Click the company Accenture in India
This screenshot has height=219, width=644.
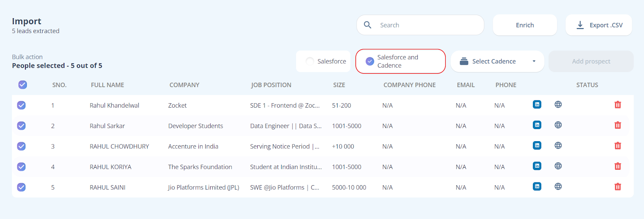tap(193, 146)
